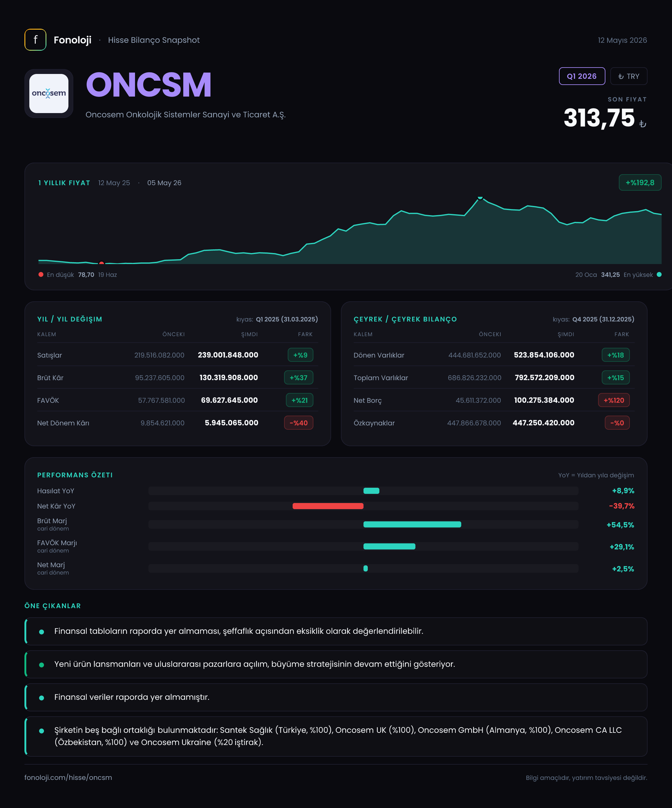The image size is (672, 808).
Task: Click the 'Finansal veriler raporda yer almamıştır' highlight
Action: pos(336,697)
